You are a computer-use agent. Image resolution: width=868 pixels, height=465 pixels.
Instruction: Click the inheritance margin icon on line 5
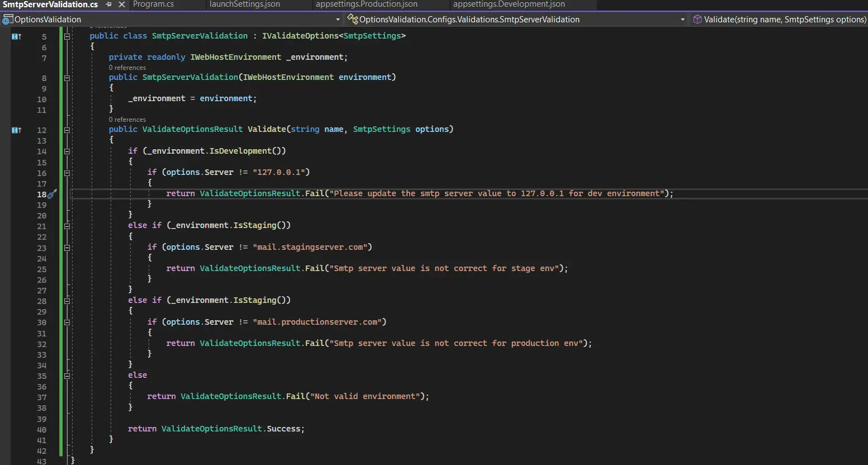pos(17,36)
